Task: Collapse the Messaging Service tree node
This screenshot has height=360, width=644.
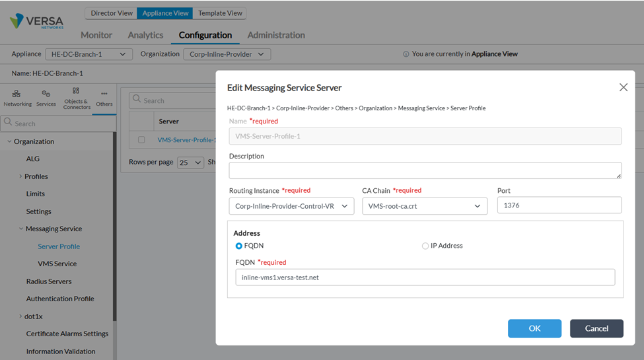Action: (21, 229)
